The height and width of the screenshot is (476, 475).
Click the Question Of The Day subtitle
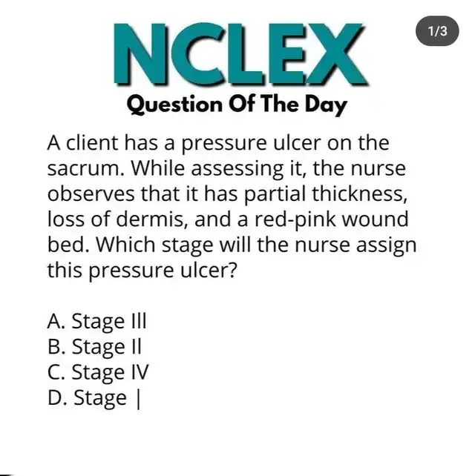(x=237, y=104)
